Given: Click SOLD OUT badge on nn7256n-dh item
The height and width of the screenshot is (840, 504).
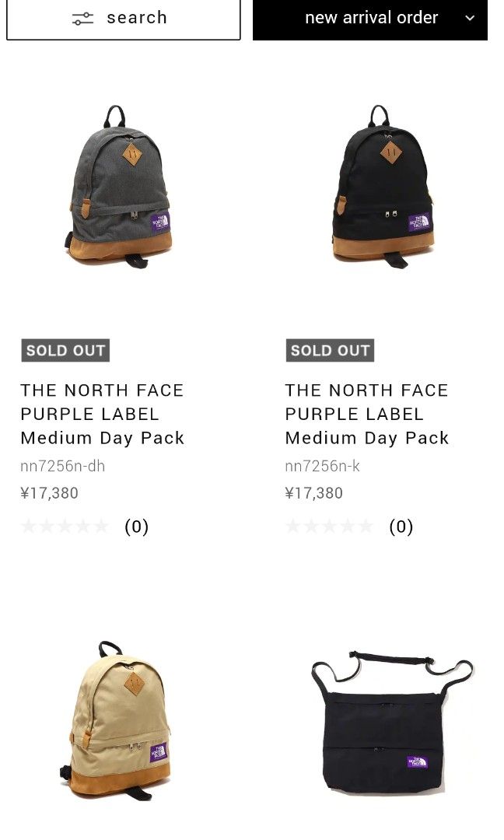Looking at the screenshot, I should click(65, 350).
